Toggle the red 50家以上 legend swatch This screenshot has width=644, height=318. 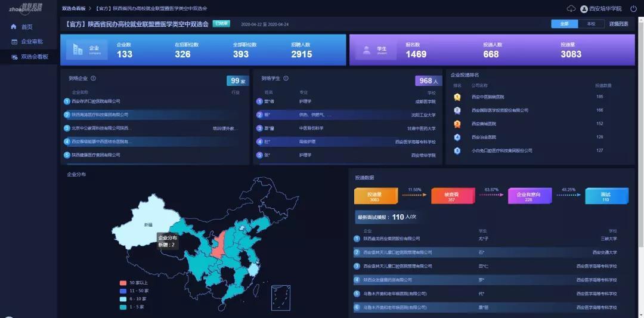pos(123,283)
